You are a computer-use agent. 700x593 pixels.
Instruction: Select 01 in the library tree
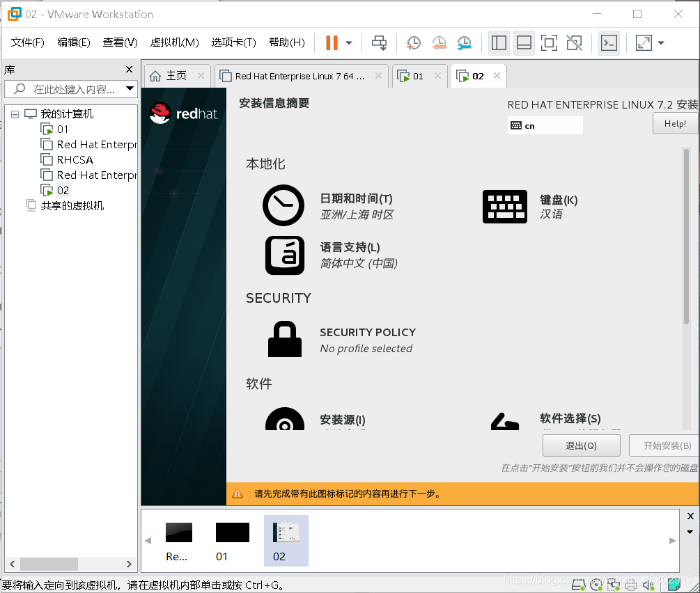(63, 129)
